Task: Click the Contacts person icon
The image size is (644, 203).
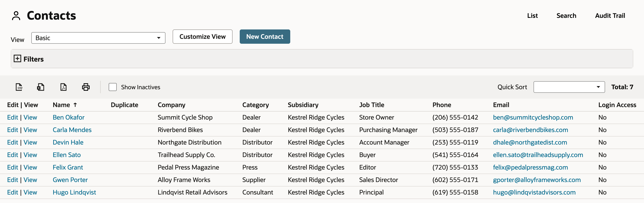Action: pos(16,16)
